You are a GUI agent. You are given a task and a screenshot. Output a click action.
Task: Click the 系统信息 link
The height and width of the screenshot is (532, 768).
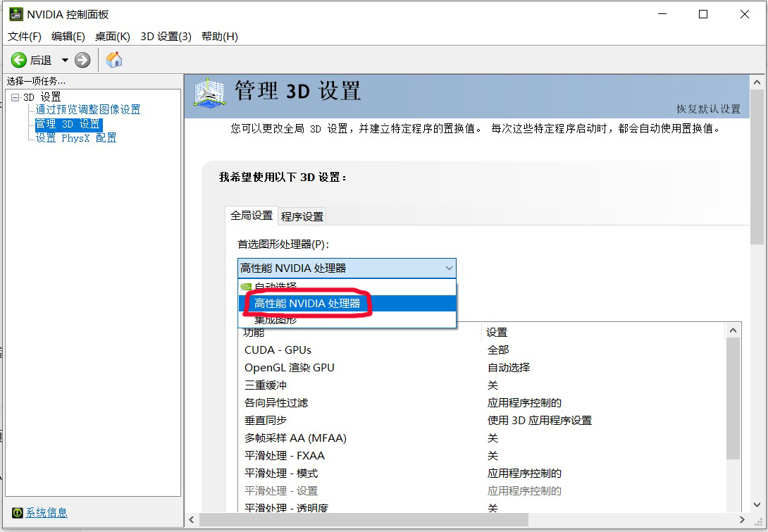[45, 513]
